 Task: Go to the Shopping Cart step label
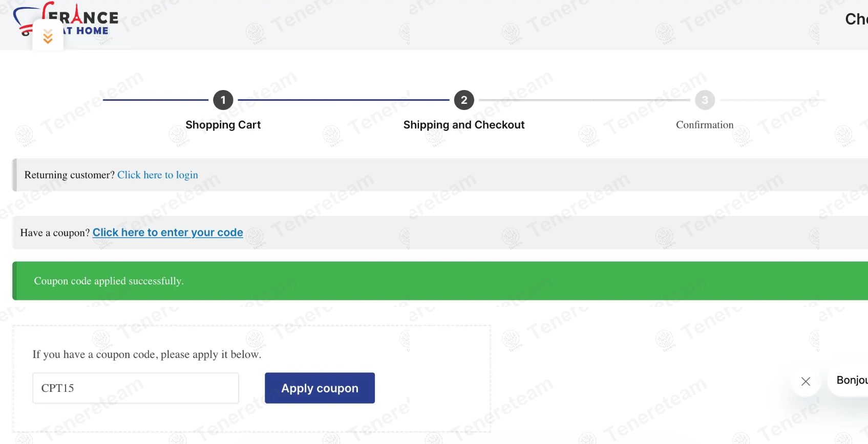[x=223, y=125]
